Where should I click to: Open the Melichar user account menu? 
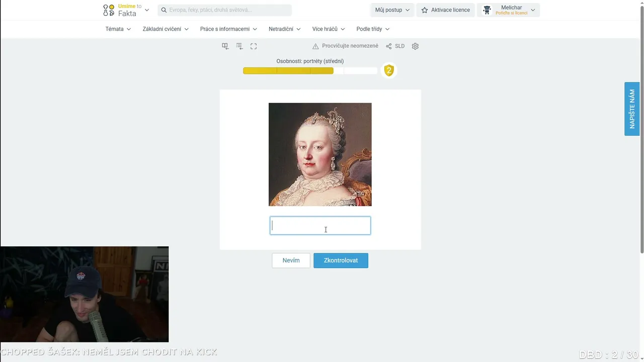point(508,10)
